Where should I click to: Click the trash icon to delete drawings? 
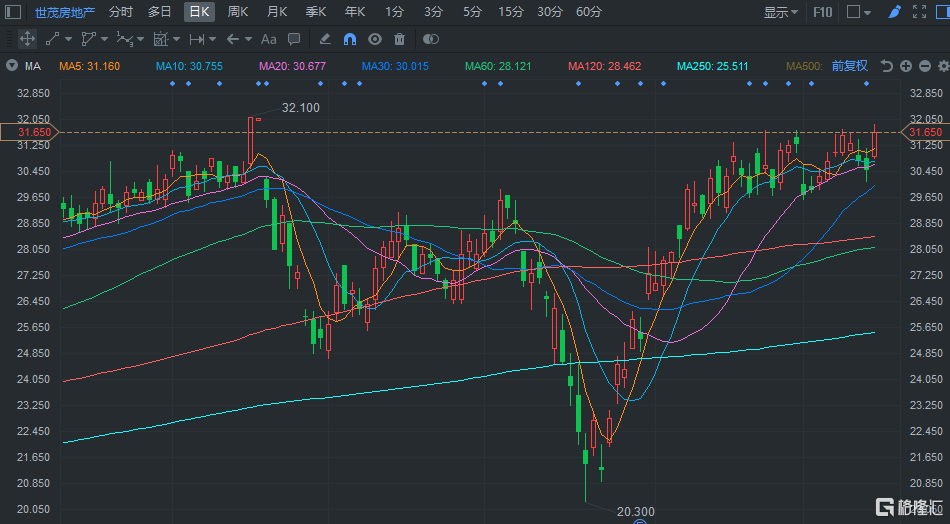[x=399, y=39]
